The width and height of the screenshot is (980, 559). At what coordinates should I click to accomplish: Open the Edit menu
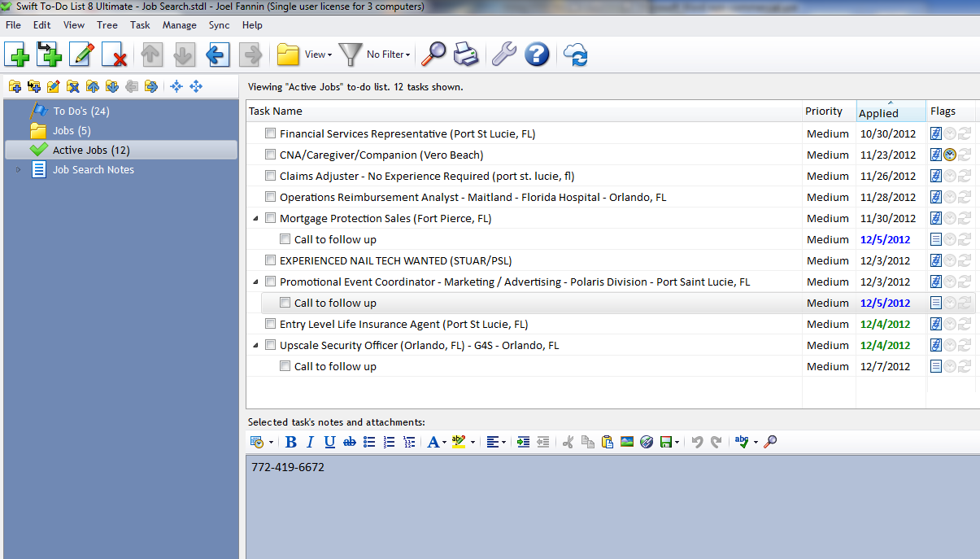click(41, 25)
